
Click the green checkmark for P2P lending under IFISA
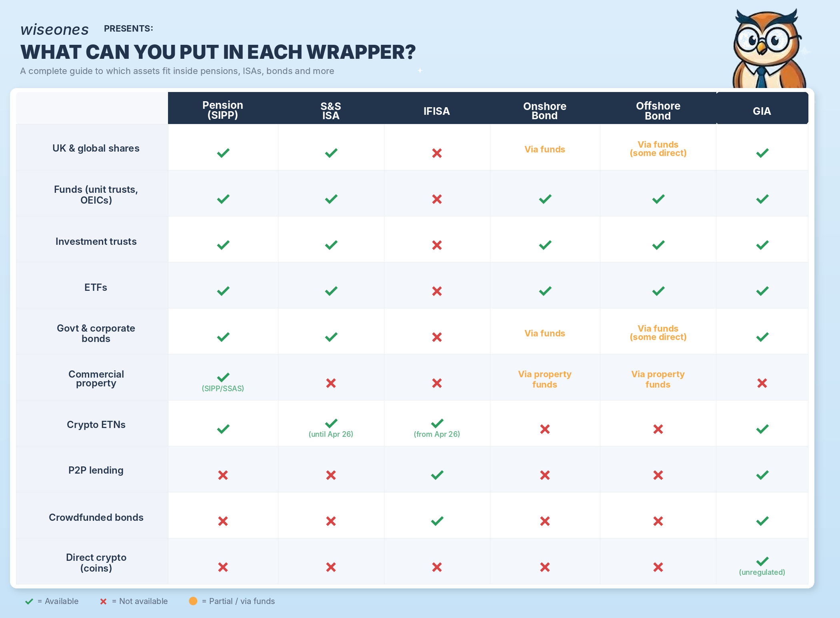(437, 475)
